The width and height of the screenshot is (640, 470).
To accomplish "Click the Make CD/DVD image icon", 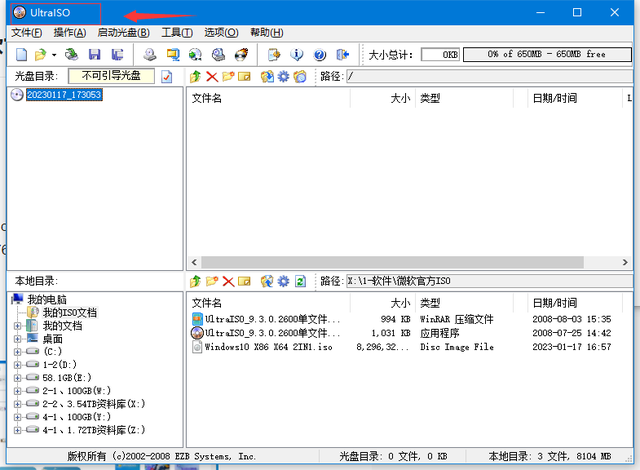I will pos(150,54).
